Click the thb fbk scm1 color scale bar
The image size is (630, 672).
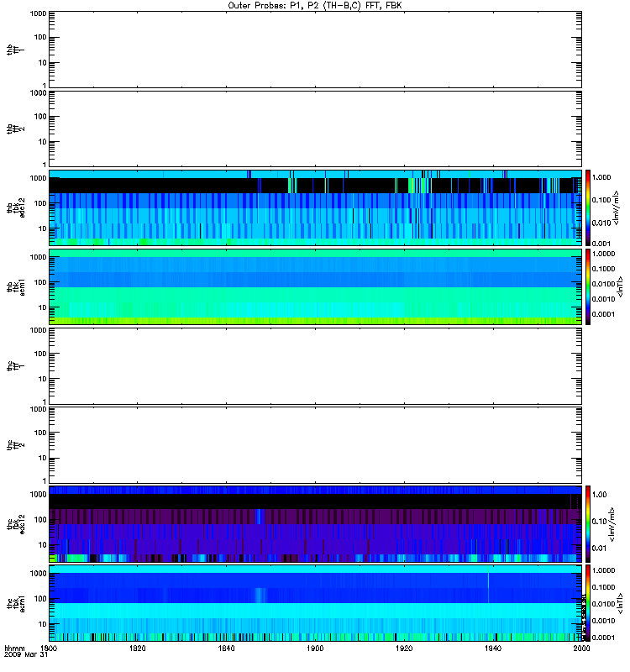click(x=588, y=286)
